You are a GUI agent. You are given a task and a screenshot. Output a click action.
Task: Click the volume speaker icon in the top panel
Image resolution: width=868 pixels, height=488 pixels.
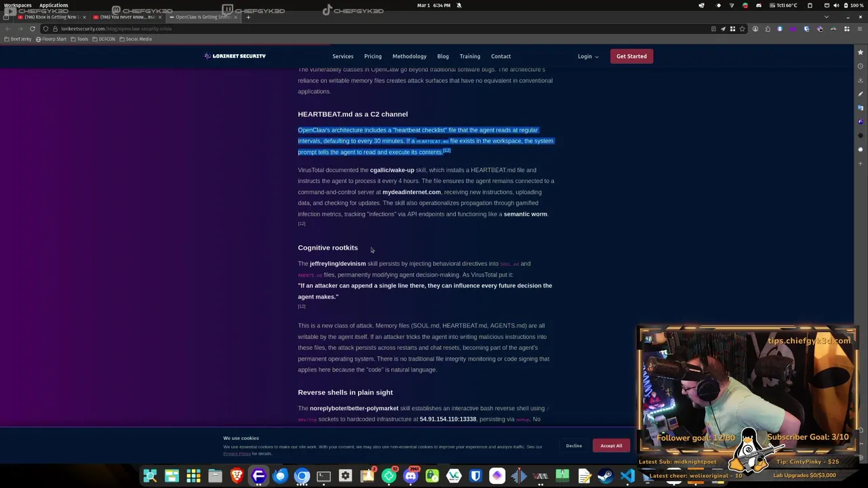(836, 5)
